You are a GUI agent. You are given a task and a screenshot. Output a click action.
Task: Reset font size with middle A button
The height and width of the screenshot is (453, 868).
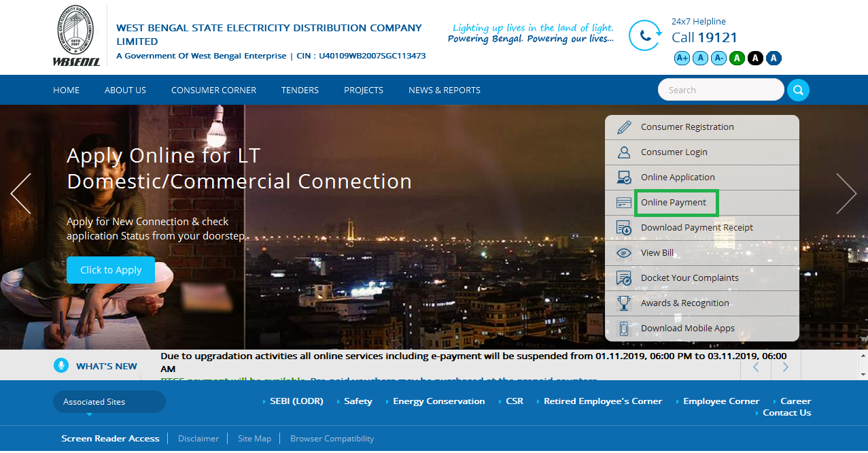coord(700,58)
